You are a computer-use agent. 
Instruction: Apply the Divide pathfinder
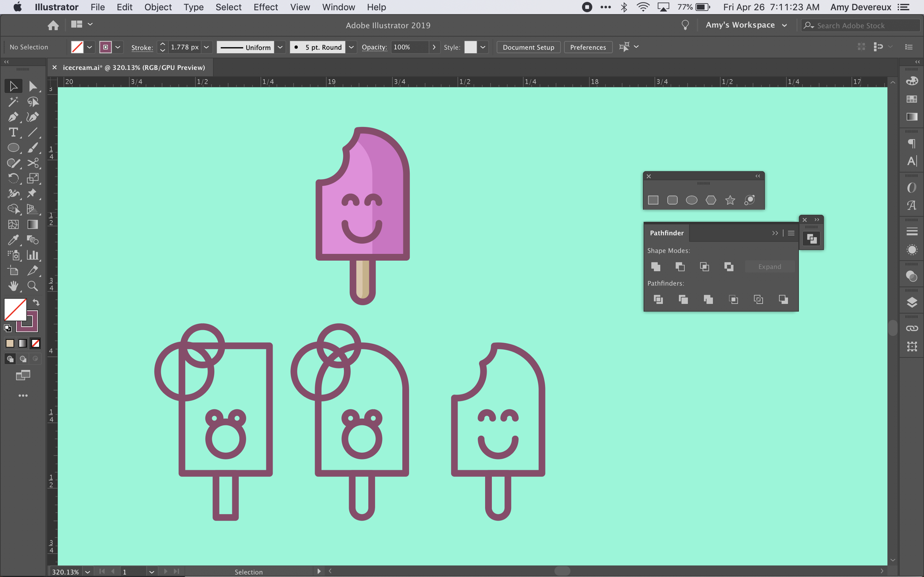tap(659, 300)
